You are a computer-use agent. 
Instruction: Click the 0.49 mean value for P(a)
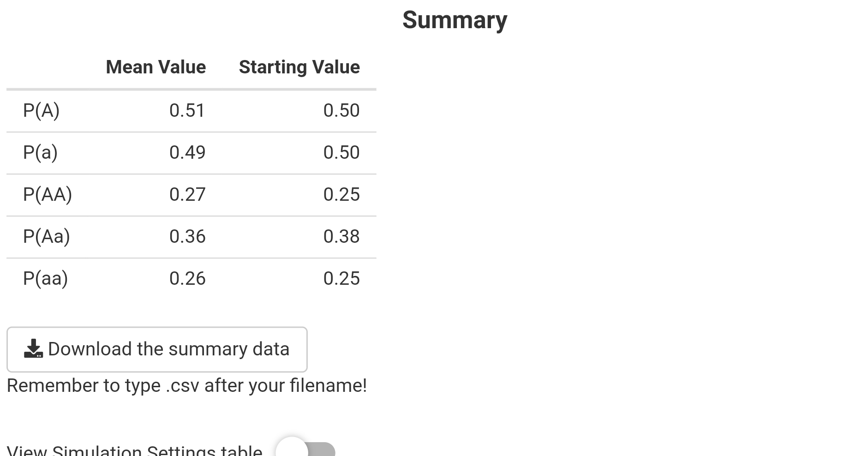click(x=187, y=152)
